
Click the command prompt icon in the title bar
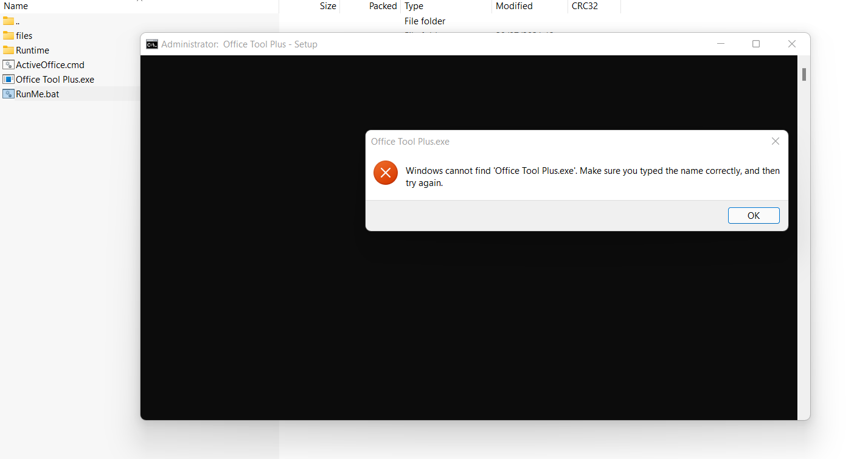[152, 44]
